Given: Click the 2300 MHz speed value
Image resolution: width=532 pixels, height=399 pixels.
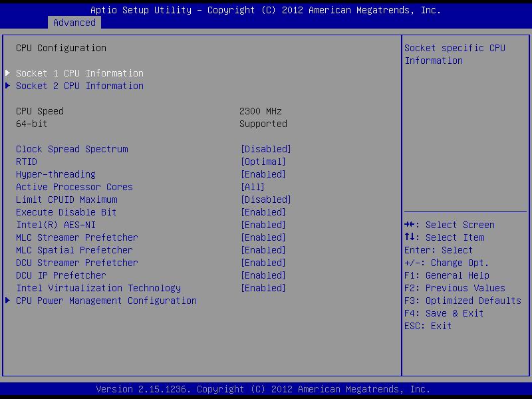Looking at the screenshot, I should pos(261,111).
